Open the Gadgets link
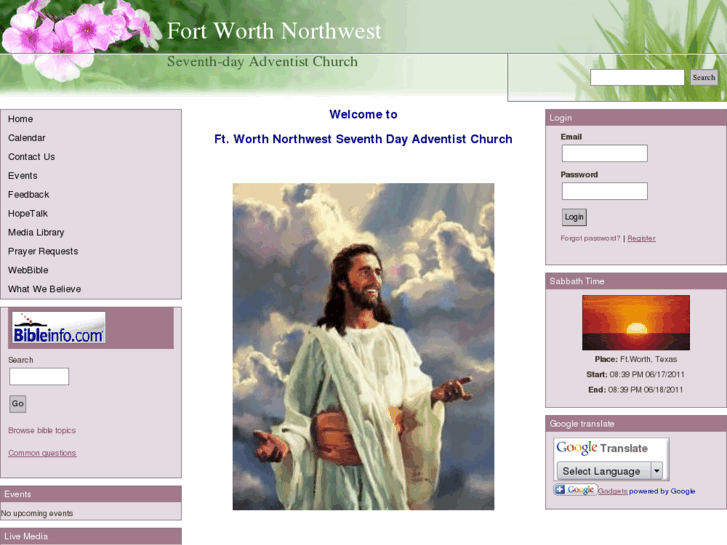727x545 pixels. tap(612, 491)
